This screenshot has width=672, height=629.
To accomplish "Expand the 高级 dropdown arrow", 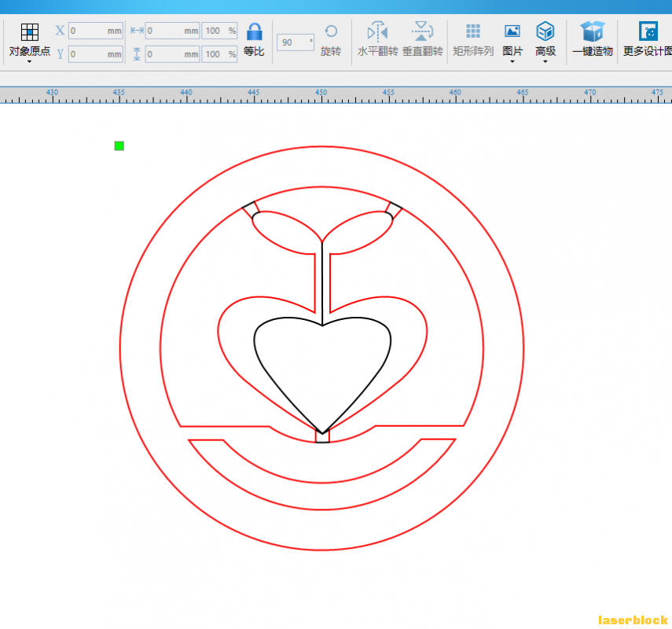I will [x=545, y=62].
